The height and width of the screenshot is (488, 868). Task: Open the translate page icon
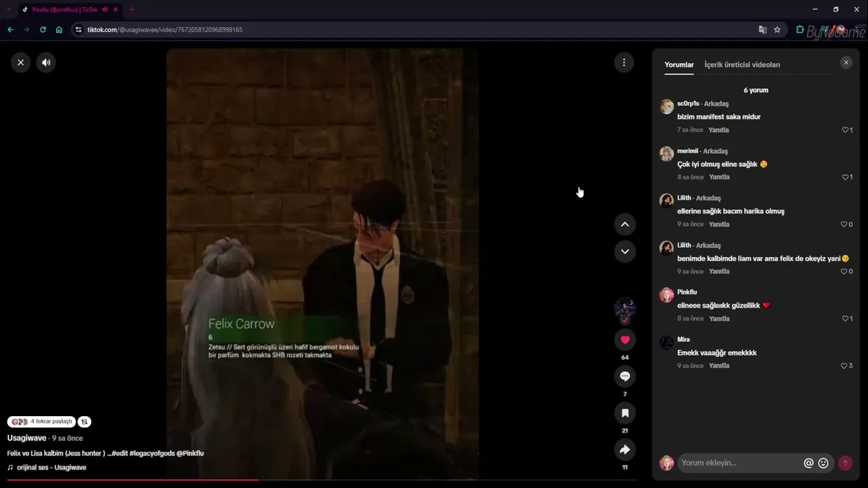click(763, 30)
